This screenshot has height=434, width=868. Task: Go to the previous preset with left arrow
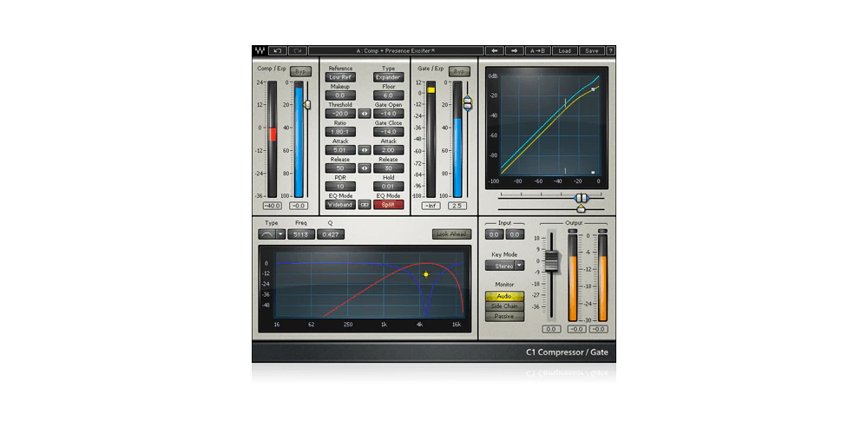(x=495, y=51)
